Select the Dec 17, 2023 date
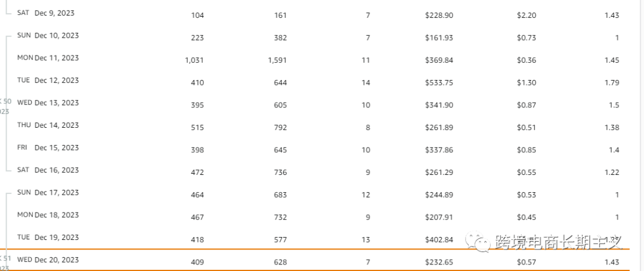Viewport: 644px width, 271px height. click(x=57, y=192)
